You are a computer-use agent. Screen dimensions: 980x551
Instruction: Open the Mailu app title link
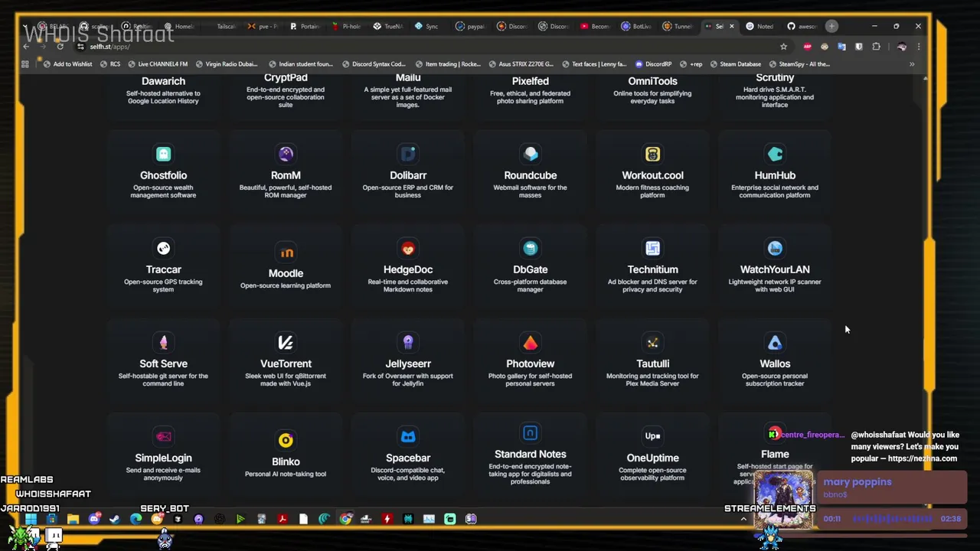408,77
